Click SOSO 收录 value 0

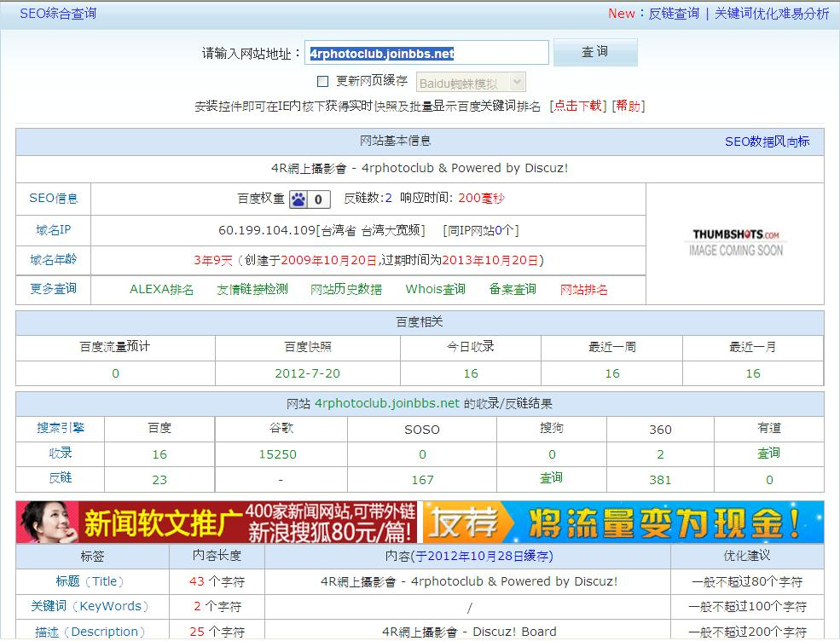pyautogui.click(x=423, y=454)
